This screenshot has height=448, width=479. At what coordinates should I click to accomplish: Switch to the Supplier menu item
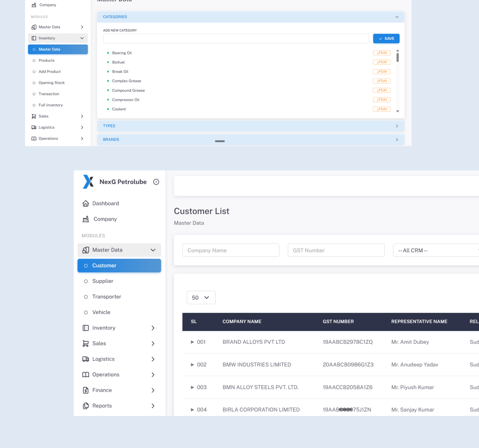(103, 281)
